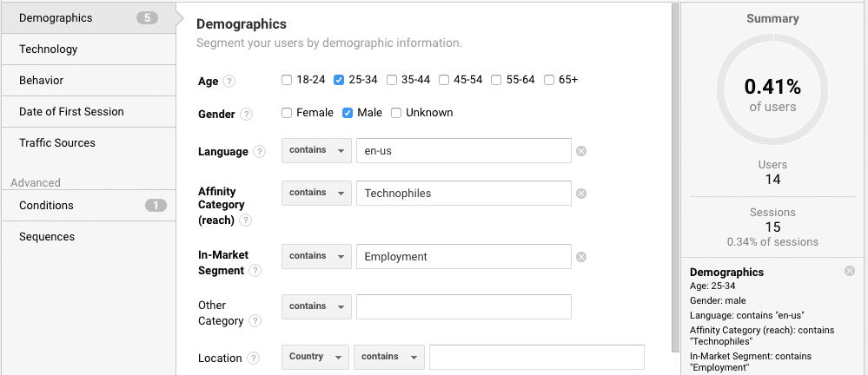Click 'Age: 25-34' in the summary
The image size is (868, 375).
pyautogui.click(x=712, y=286)
